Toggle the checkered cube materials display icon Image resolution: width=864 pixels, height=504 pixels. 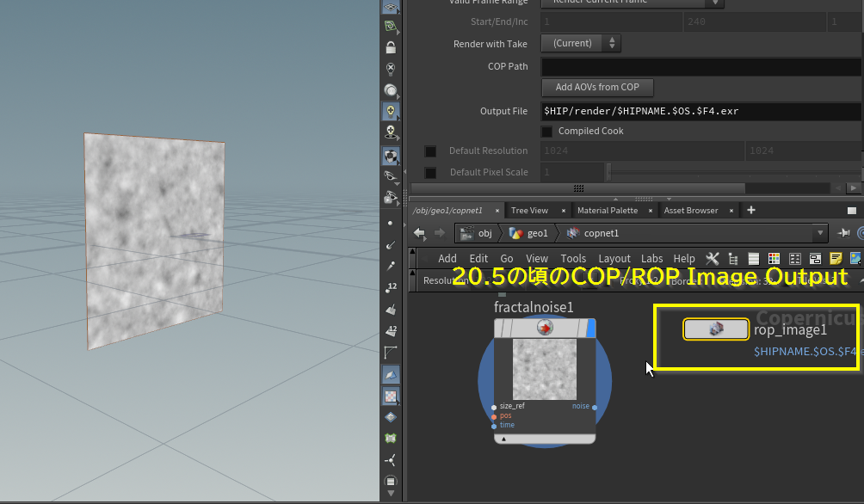(x=391, y=157)
